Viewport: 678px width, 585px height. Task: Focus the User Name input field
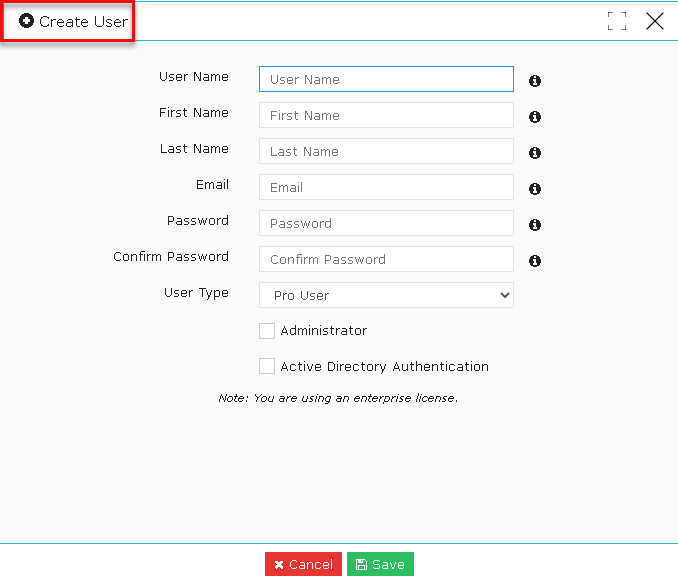(x=386, y=79)
